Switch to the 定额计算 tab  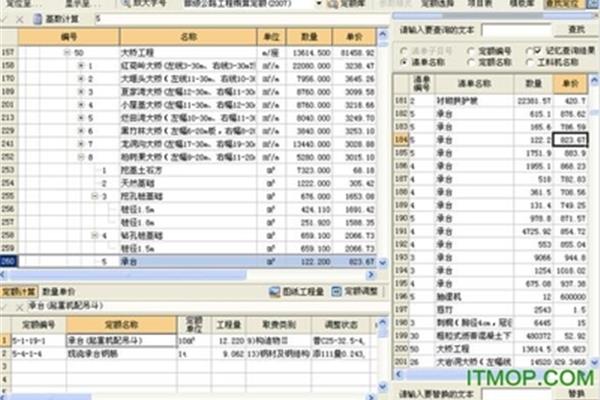click(19, 292)
